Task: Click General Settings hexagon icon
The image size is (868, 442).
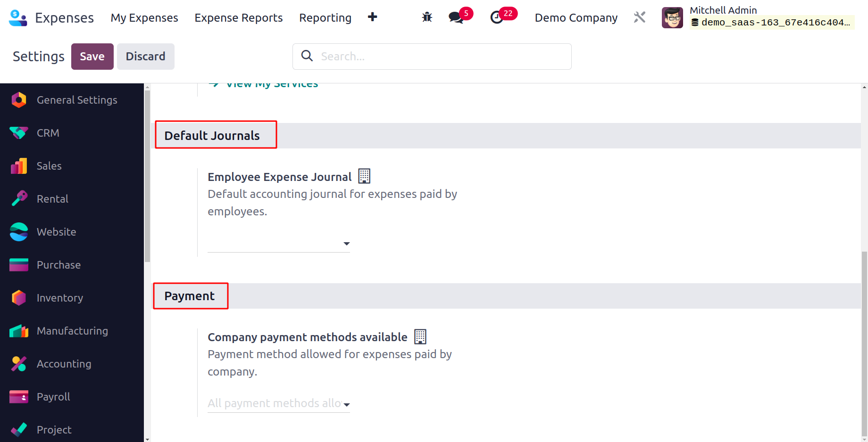Action: tap(19, 100)
